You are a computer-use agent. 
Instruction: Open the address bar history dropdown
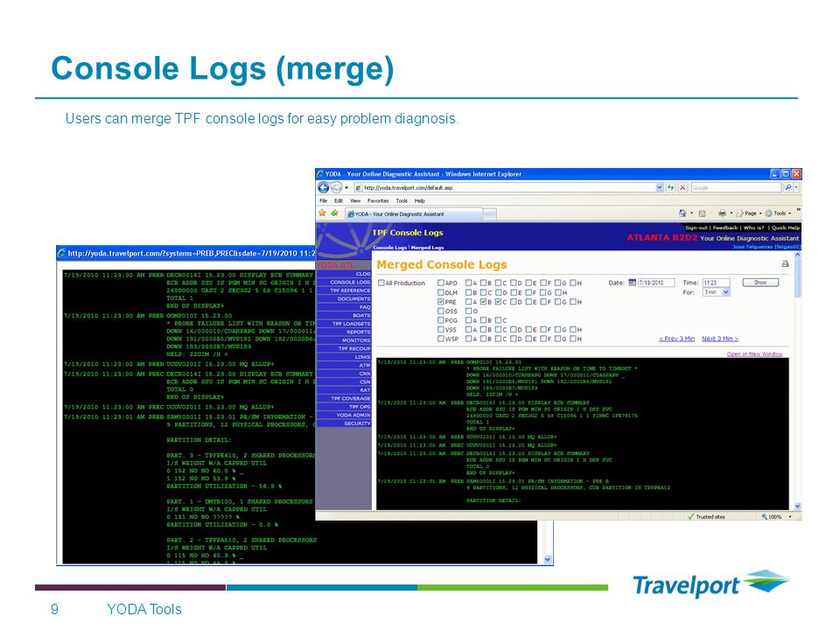pos(659,187)
